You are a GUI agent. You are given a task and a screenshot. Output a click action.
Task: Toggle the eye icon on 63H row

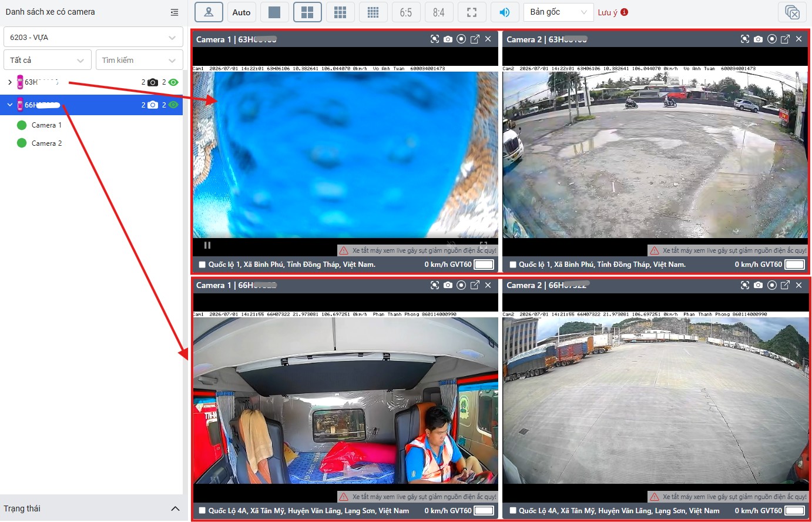173,82
